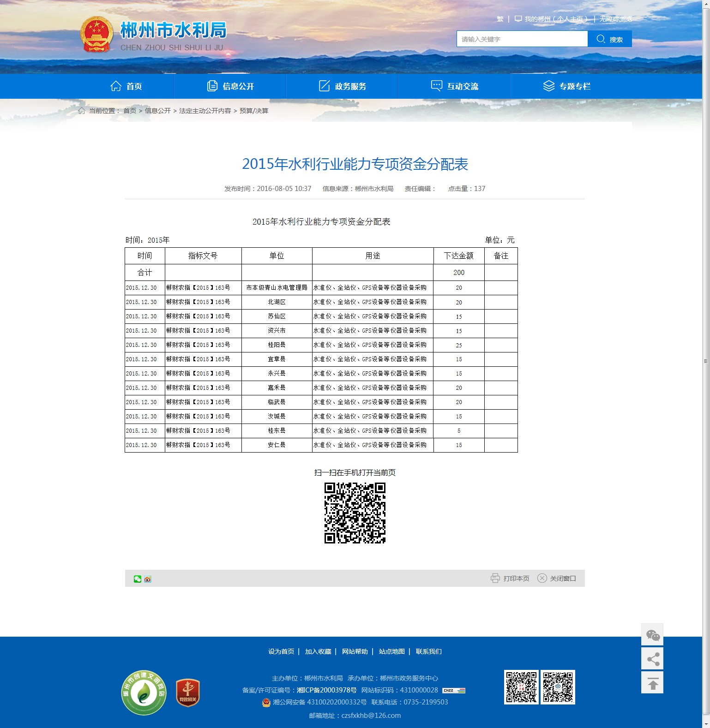Click the police shield filing icon
Screen dimensions: 710x728
click(266, 702)
